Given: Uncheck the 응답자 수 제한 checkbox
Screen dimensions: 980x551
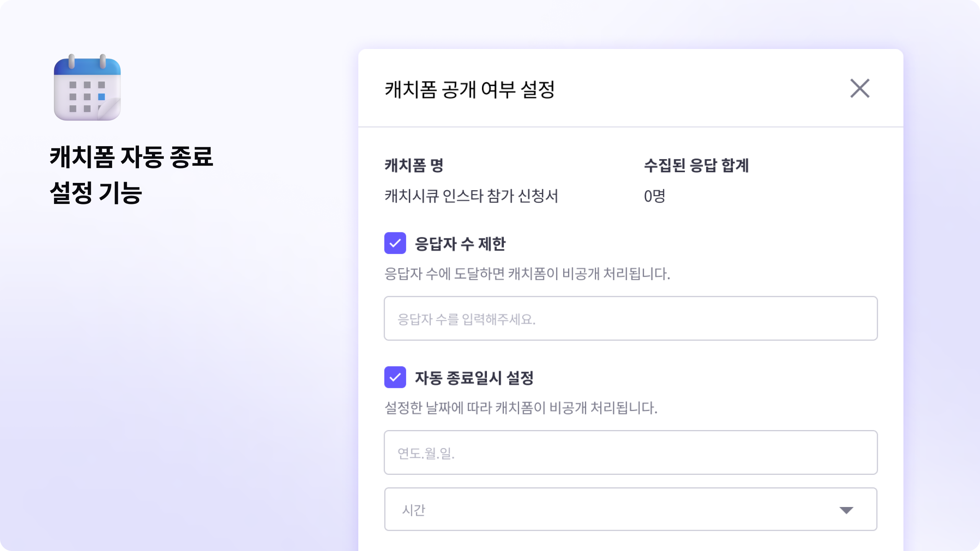Looking at the screenshot, I should tap(395, 243).
